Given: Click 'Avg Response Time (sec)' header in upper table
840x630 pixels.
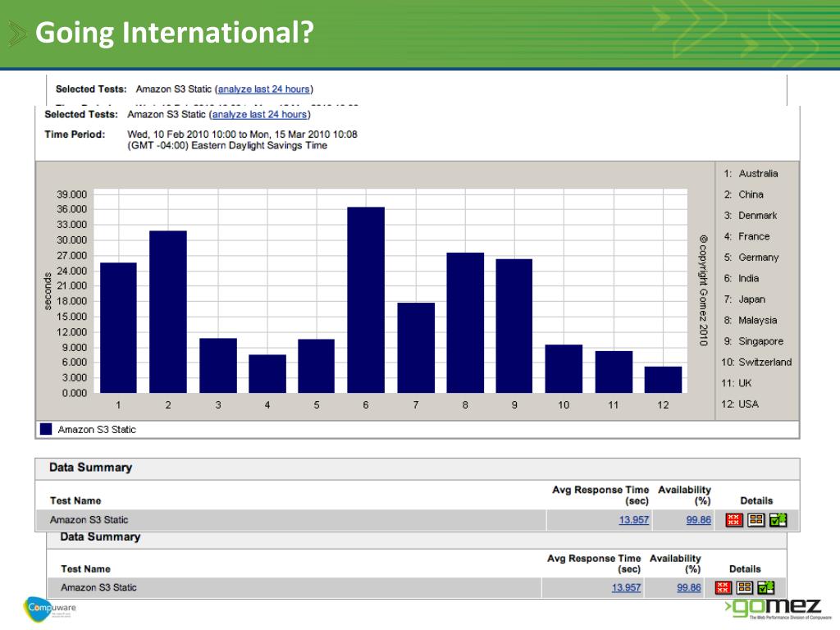Looking at the screenshot, I should pos(600,495).
